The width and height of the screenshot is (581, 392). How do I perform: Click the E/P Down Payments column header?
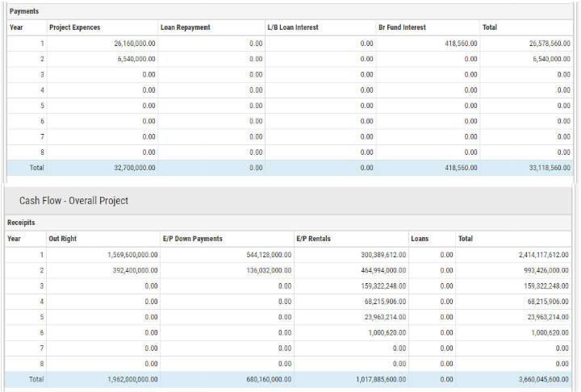click(x=192, y=239)
